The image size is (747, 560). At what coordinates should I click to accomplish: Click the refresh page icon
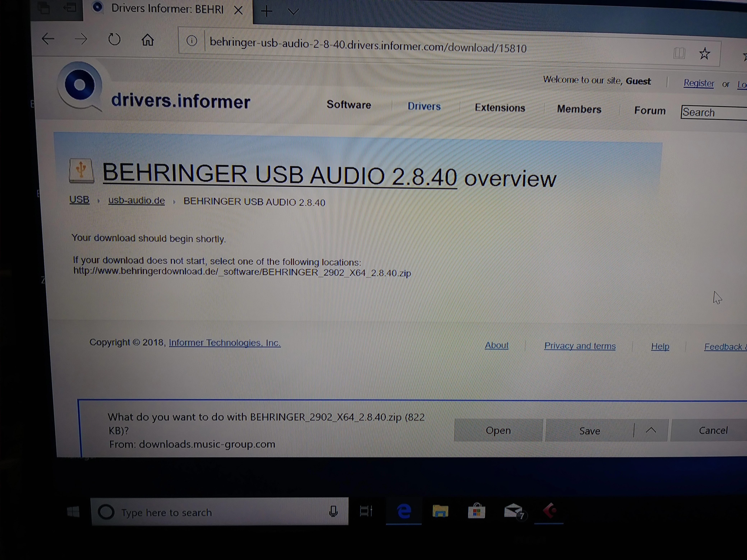click(x=114, y=39)
